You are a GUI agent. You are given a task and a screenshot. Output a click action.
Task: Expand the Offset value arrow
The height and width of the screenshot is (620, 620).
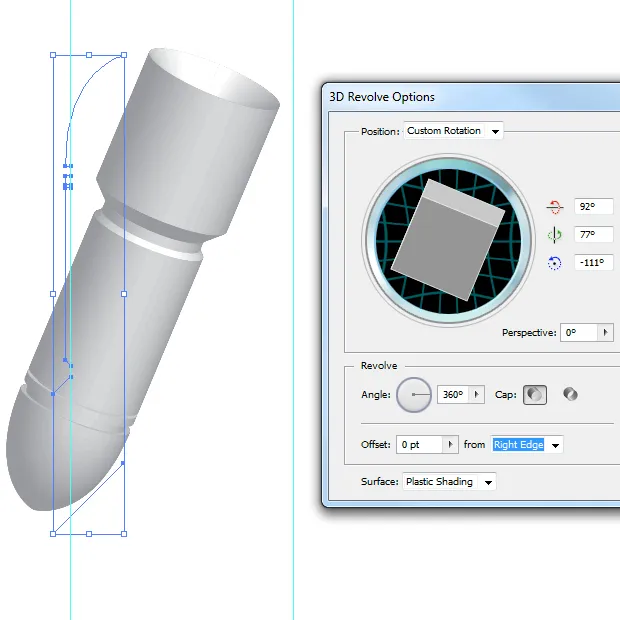pos(450,445)
